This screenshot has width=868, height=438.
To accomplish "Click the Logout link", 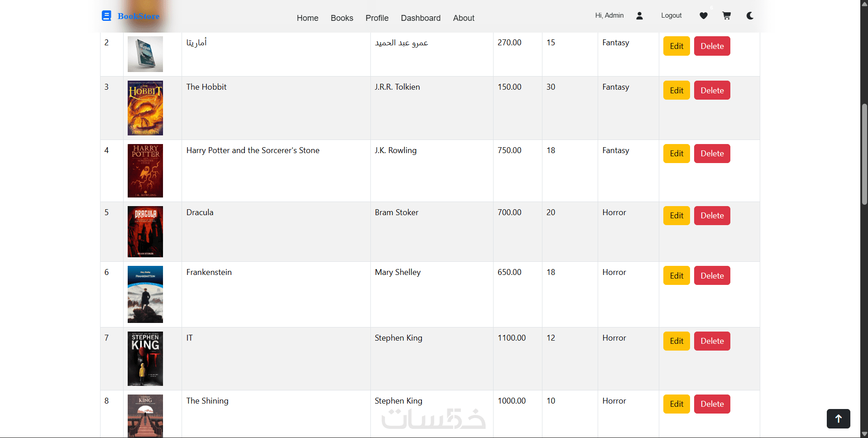I will point(671,15).
